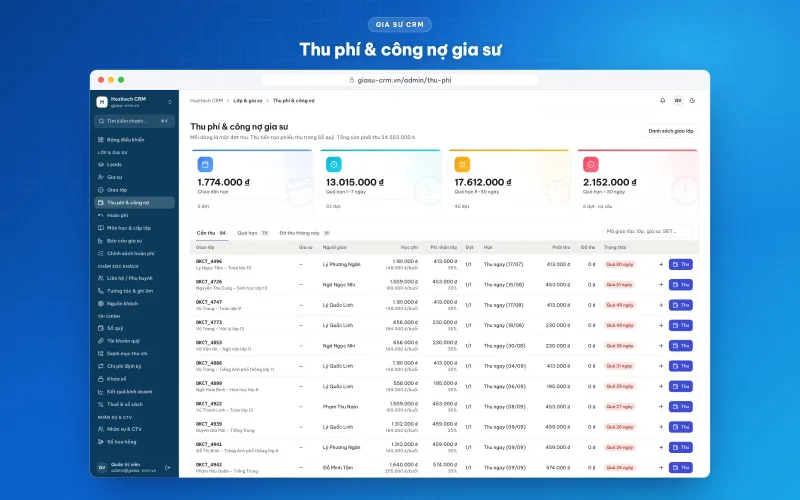This screenshot has height=500, width=800.
Task: Click Thu button for ĐKCT_4773 row
Action: coord(681,325)
